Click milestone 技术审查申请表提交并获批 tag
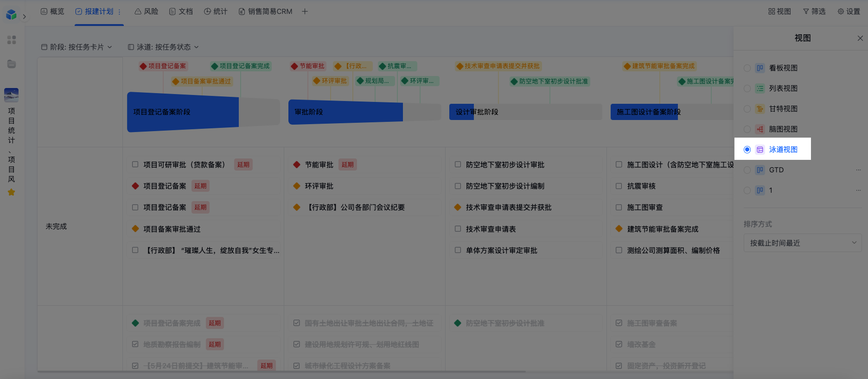This screenshot has height=379, width=868. [x=498, y=66]
